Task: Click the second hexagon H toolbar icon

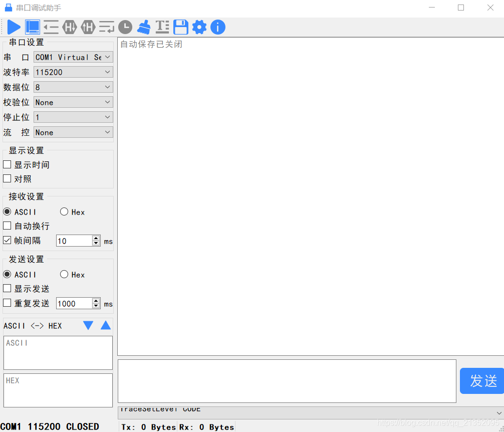Action: pyautogui.click(x=88, y=27)
